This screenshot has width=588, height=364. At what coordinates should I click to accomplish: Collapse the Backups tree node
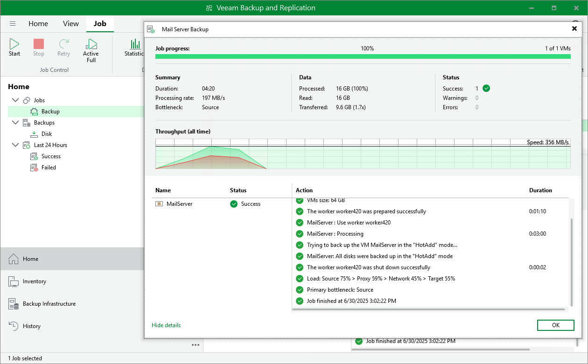click(15, 123)
